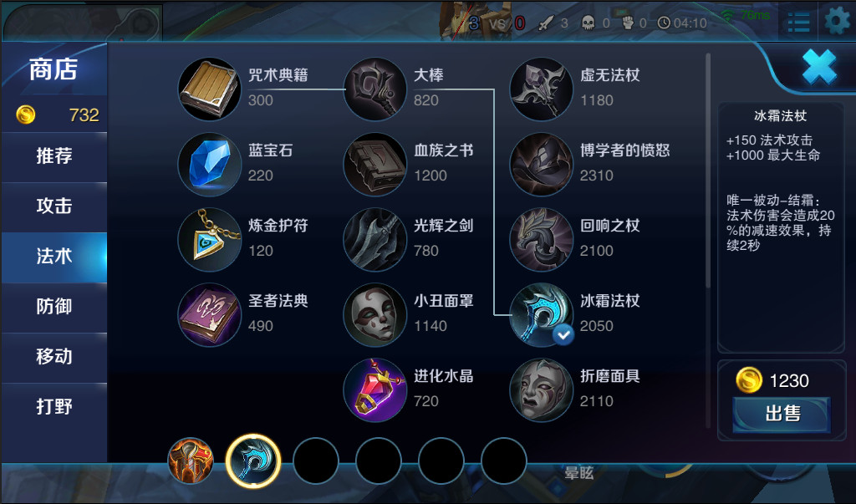Select the first owned armor item slot

(191, 461)
